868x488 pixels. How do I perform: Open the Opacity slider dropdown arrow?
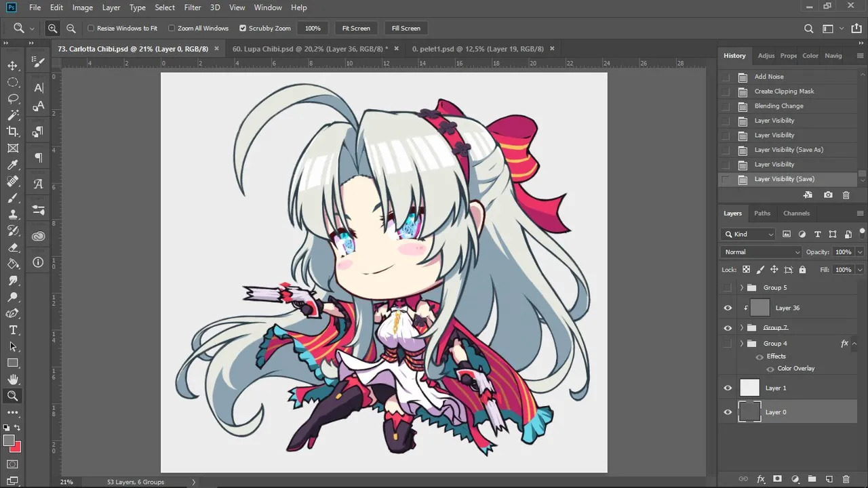[x=860, y=252]
